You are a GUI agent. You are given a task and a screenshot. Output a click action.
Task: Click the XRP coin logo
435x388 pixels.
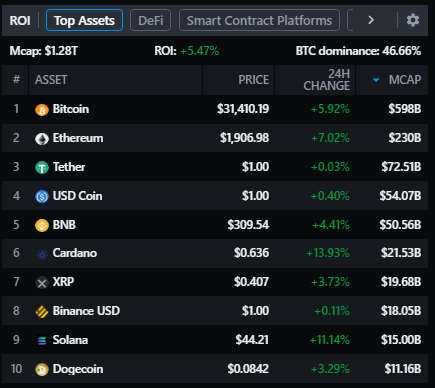(42, 283)
